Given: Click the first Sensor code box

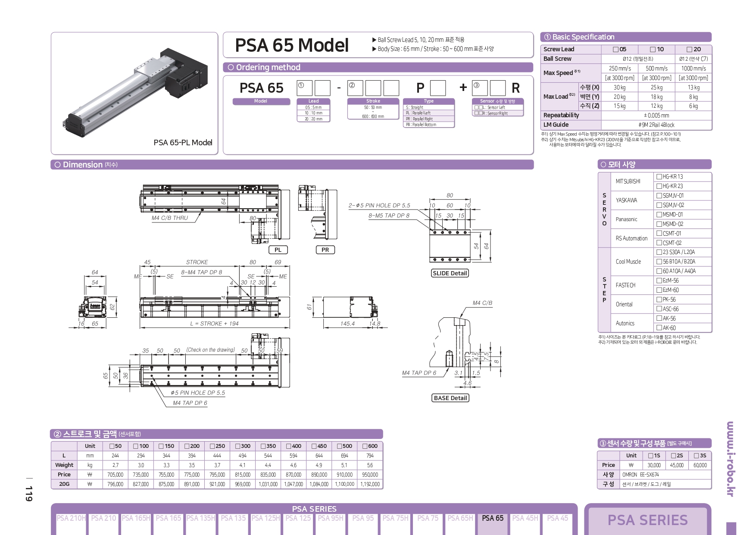Looking at the screenshot, I should (x=480, y=88).
